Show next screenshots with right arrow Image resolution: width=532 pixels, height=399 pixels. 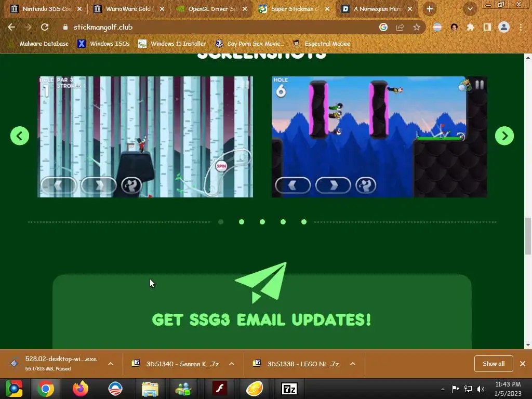[504, 136]
